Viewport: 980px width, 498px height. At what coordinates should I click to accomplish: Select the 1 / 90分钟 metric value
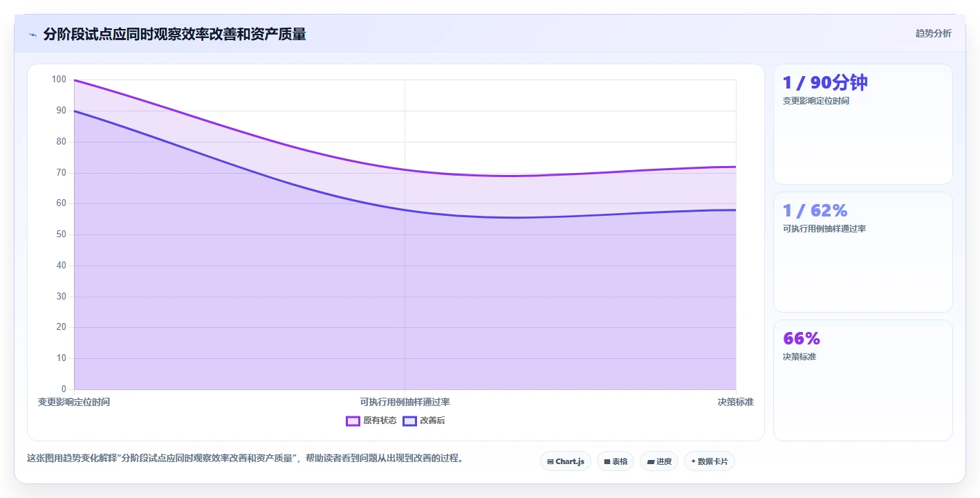824,83
